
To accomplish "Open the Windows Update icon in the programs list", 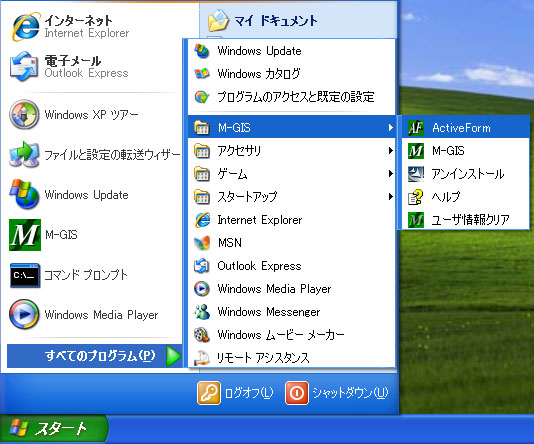I will [x=202, y=51].
